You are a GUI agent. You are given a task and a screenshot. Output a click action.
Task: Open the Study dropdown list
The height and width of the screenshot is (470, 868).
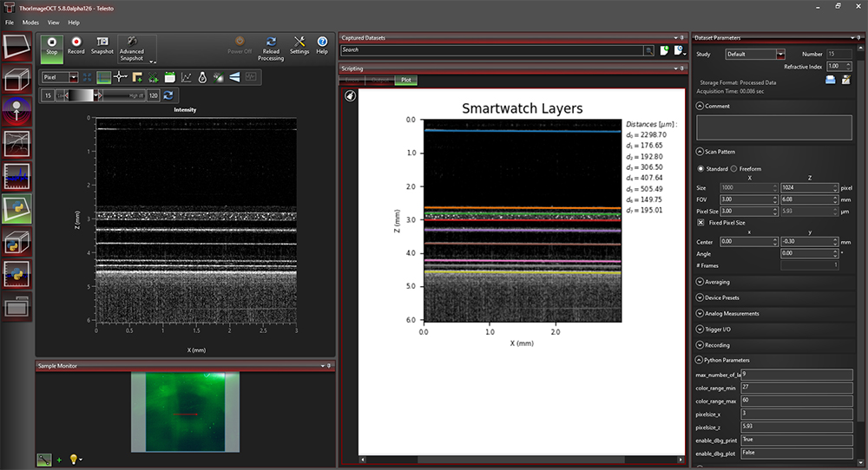780,54
